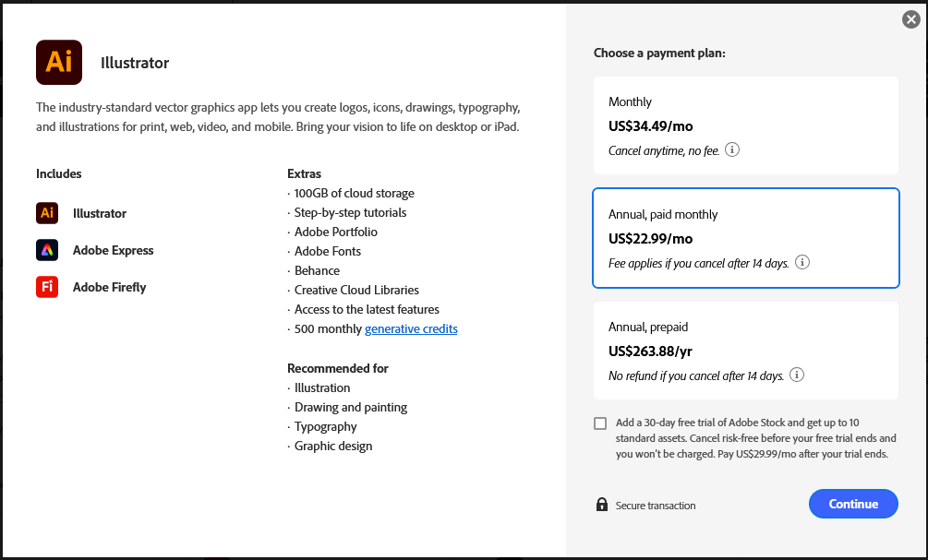Click the info icon on the Annual prepaid plan
The width and height of the screenshot is (928, 560).
[796, 375]
